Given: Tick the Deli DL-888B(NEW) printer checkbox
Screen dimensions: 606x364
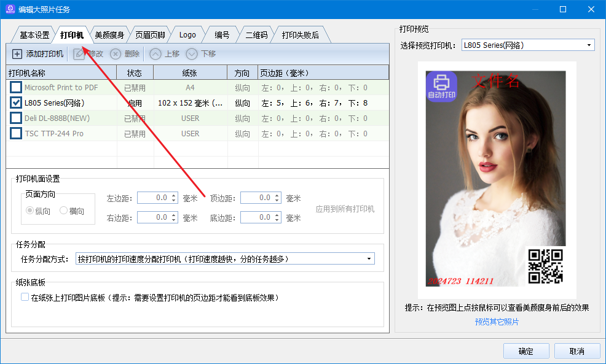Looking at the screenshot, I should pyautogui.click(x=16, y=118).
